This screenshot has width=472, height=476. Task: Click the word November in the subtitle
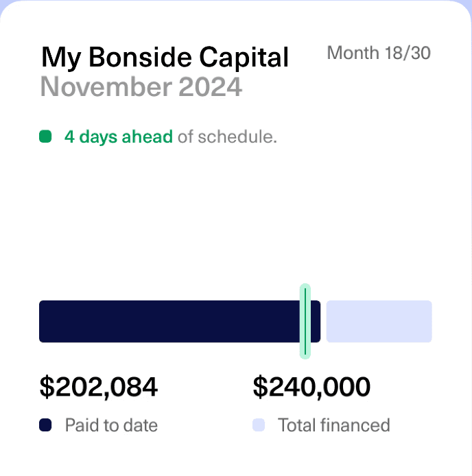106,88
